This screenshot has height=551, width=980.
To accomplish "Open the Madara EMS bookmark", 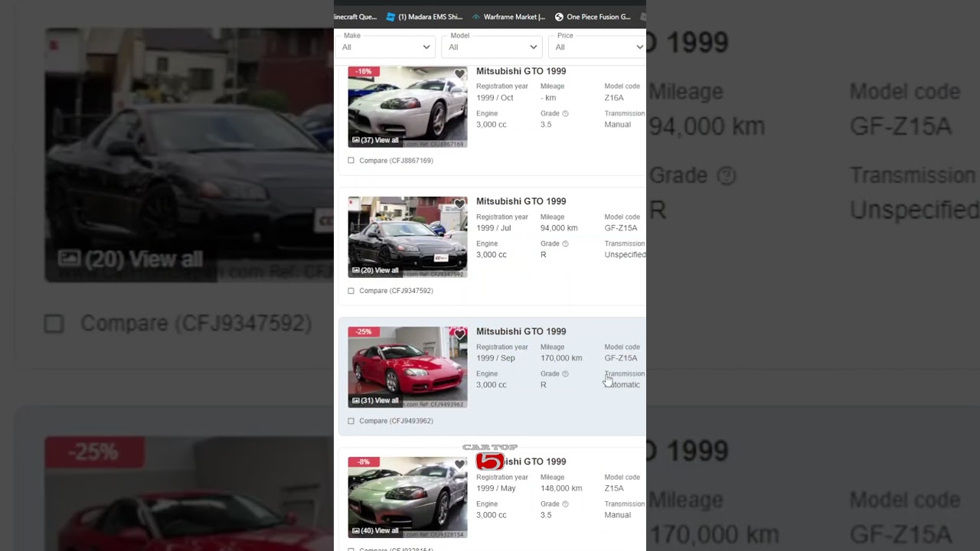I will tap(424, 17).
